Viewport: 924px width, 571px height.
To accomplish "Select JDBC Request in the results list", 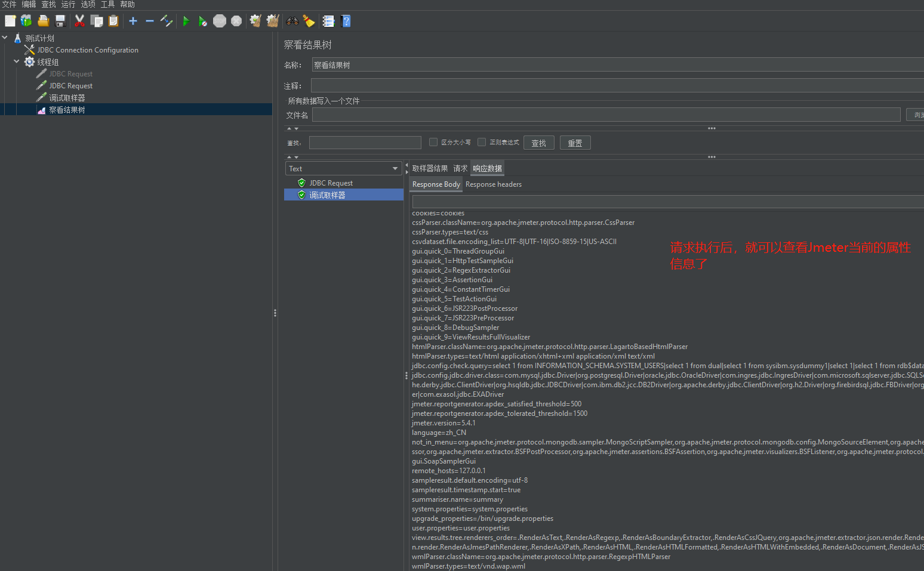I will tap(331, 183).
